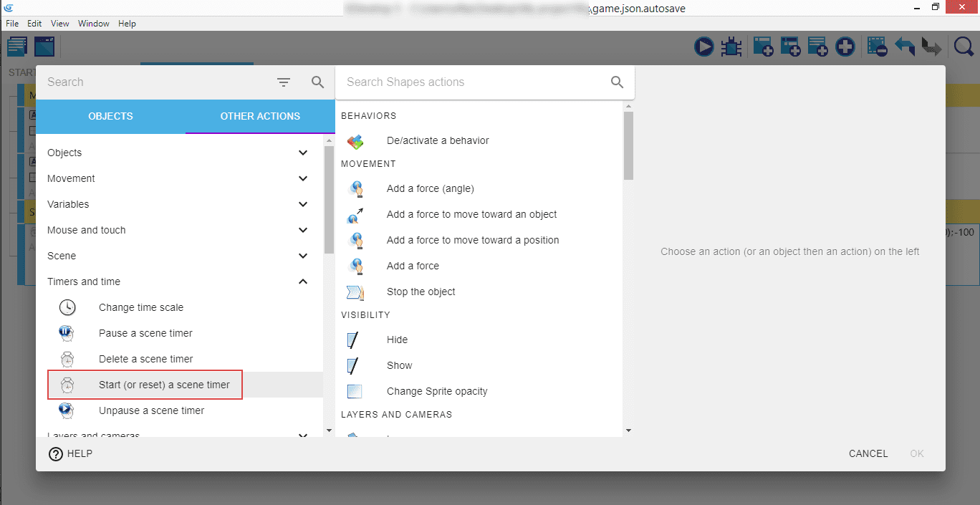Screen dimensions: 980x505
Task: Click the Hide action icon
Action: click(353, 340)
